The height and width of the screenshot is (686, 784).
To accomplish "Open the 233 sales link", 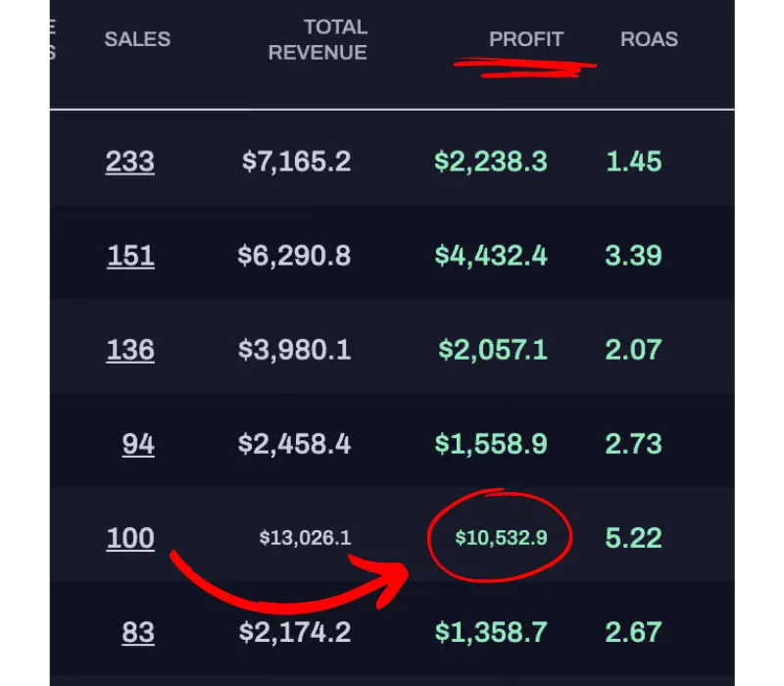I will (130, 162).
